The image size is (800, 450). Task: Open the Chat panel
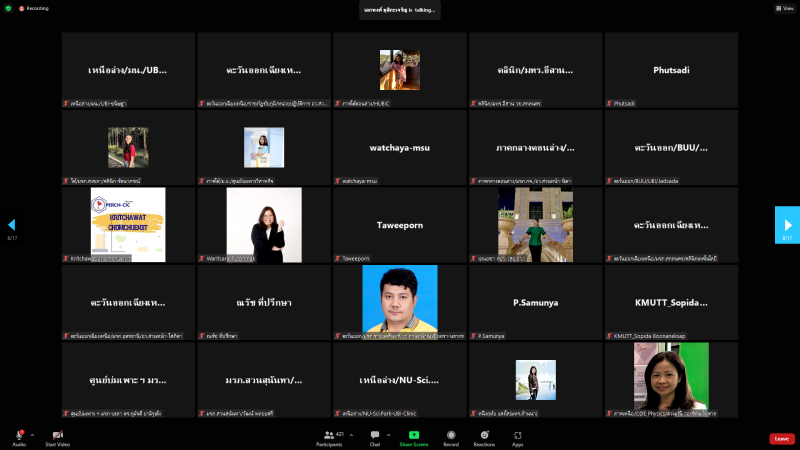pos(375,436)
